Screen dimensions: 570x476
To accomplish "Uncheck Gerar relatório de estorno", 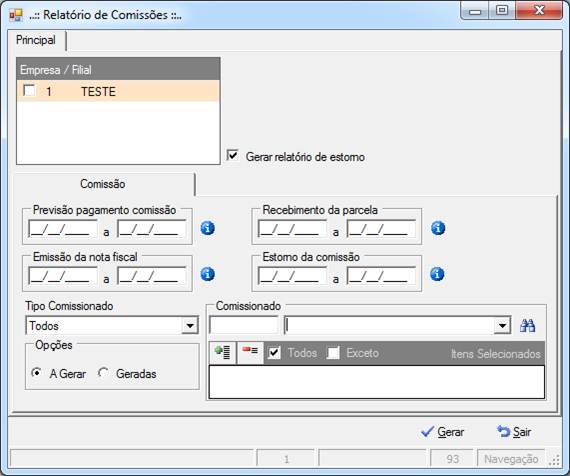I will [x=232, y=155].
